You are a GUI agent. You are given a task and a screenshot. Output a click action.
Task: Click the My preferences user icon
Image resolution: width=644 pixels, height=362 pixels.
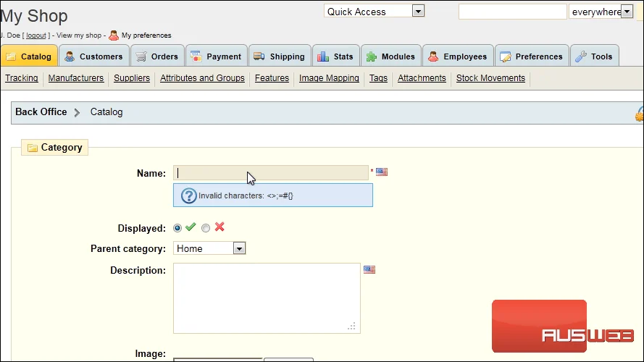click(x=114, y=35)
